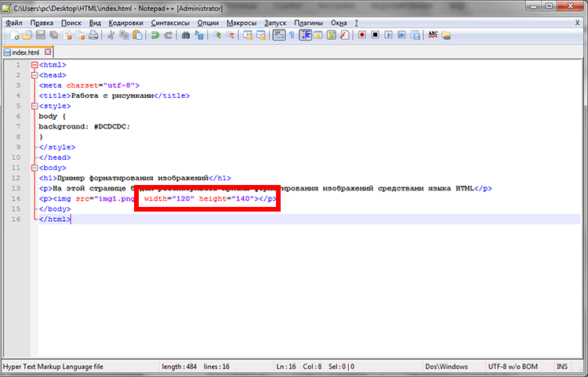
Task: Collapse the <style> block fold marker
Action: [34, 106]
